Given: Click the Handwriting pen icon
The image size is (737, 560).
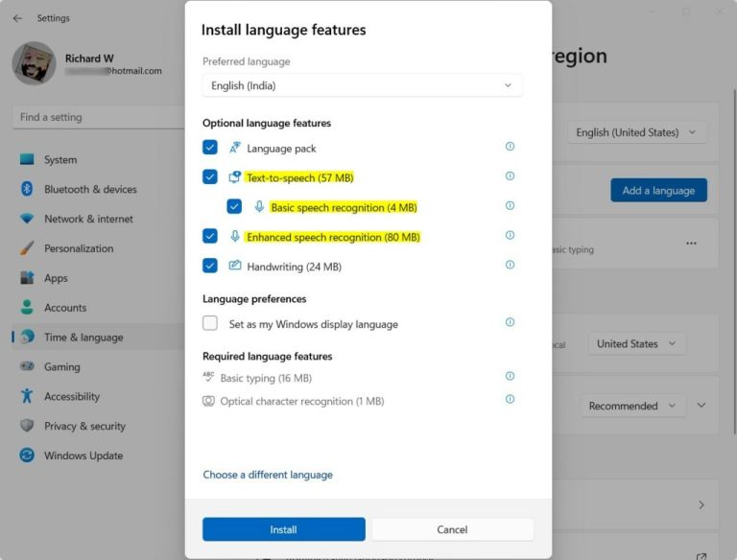Looking at the screenshot, I should click(x=235, y=266).
